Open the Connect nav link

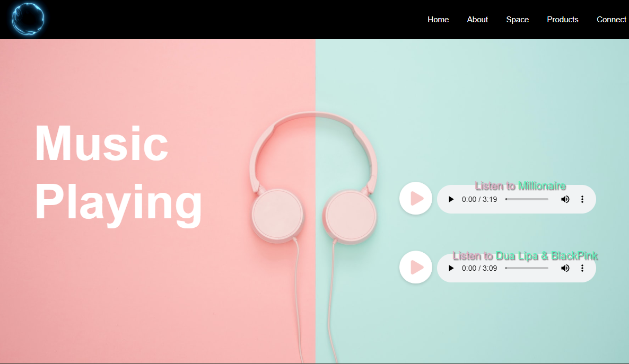(x=611, y=20)
